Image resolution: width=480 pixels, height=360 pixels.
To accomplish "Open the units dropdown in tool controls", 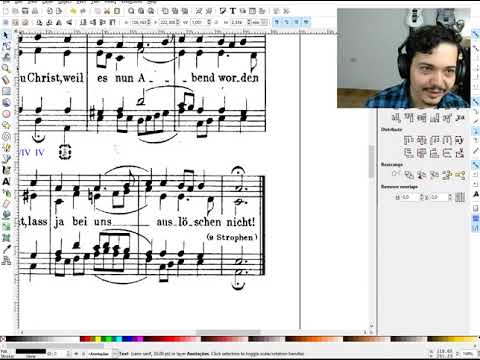I will click(x=260, y=23).
